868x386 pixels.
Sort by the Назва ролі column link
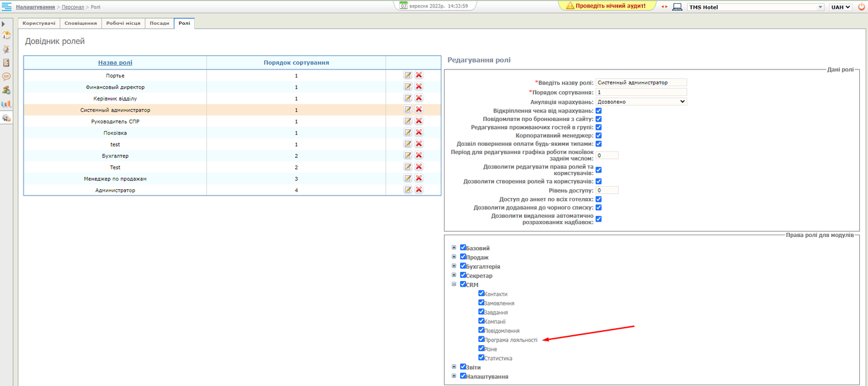(115, 63)
